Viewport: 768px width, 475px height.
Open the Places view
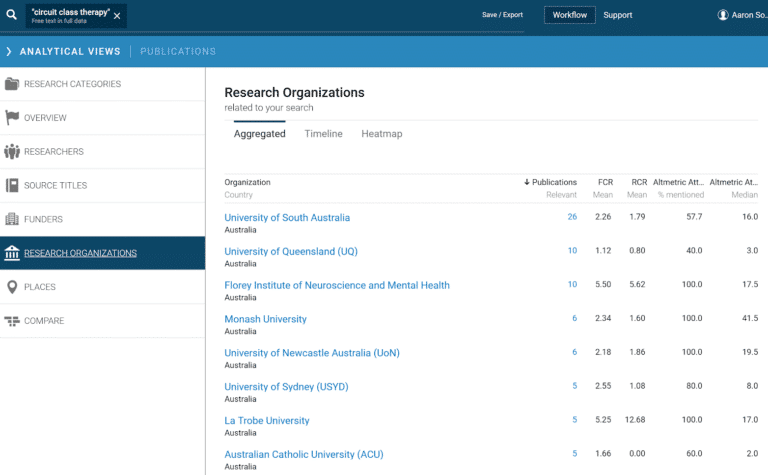(x=102, y=287)
